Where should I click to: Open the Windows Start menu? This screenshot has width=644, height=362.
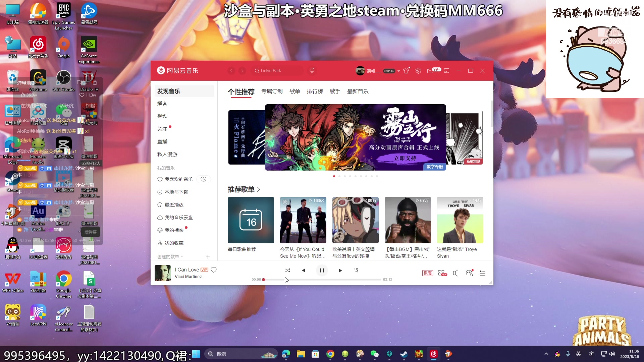pos(196,354)
